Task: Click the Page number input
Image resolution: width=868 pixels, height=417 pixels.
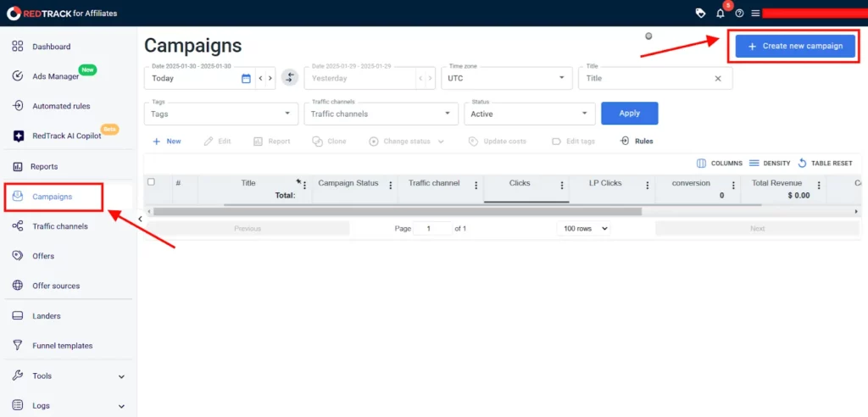Action: (432, 228)
